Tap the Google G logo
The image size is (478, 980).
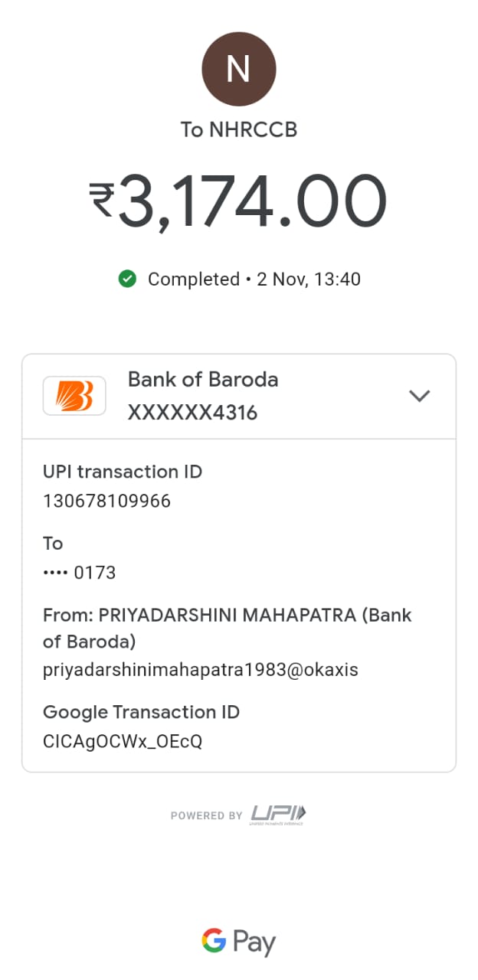pyautogui.click(x=214, y=941)
